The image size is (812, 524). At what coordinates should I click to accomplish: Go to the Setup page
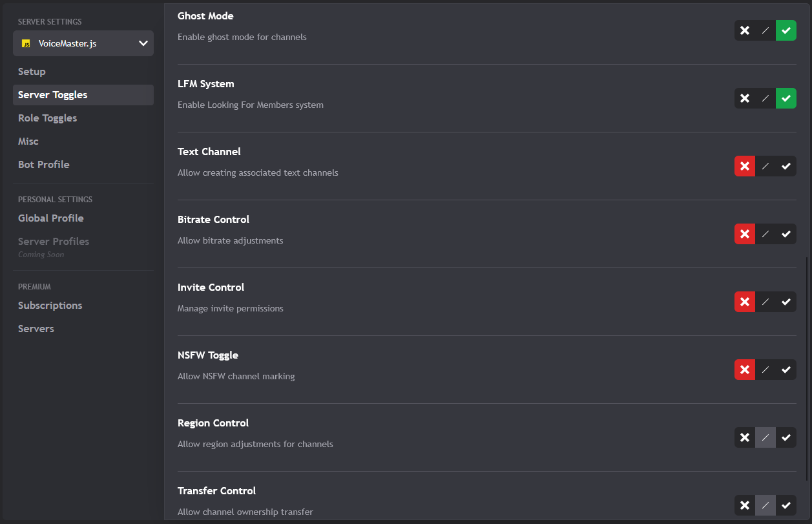coord(32,71)
